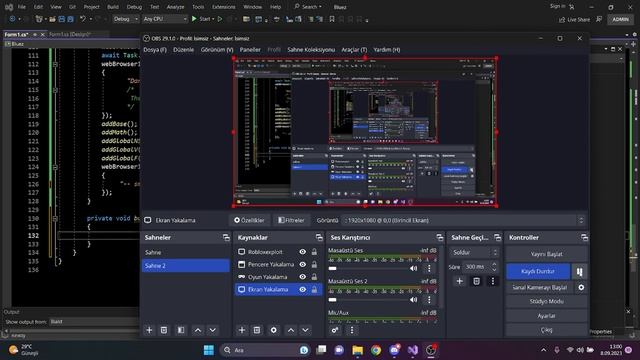Screen dimensions: 640x360
Task: Open Masaüstü Ses 2 options three dots
Action: [429, 300]
